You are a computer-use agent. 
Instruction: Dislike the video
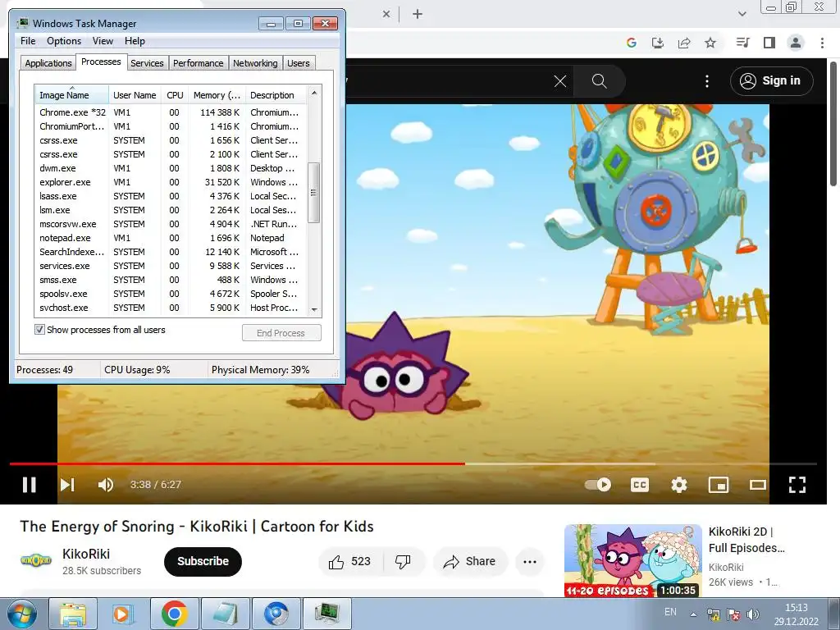pyautogui.click(x=403, y=561)
